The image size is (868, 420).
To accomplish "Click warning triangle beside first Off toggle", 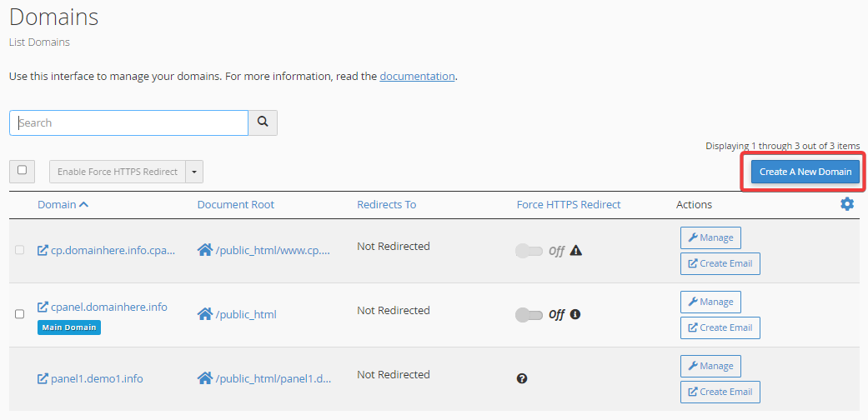I will [x=575, y=251].
